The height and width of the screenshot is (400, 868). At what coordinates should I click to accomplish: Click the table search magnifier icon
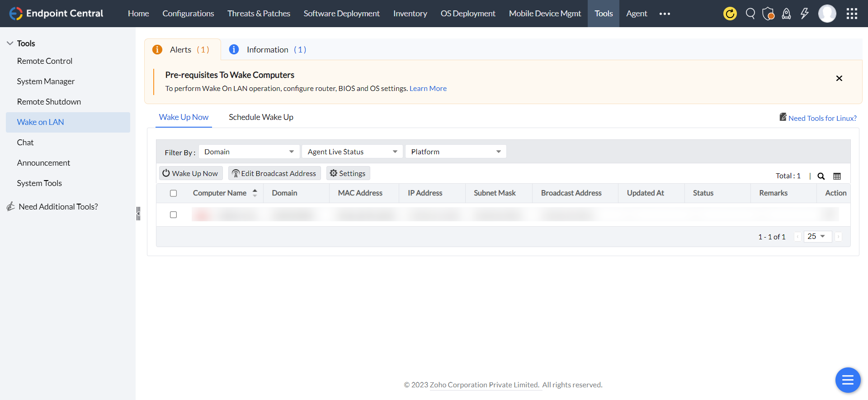[x=821, y=176]
